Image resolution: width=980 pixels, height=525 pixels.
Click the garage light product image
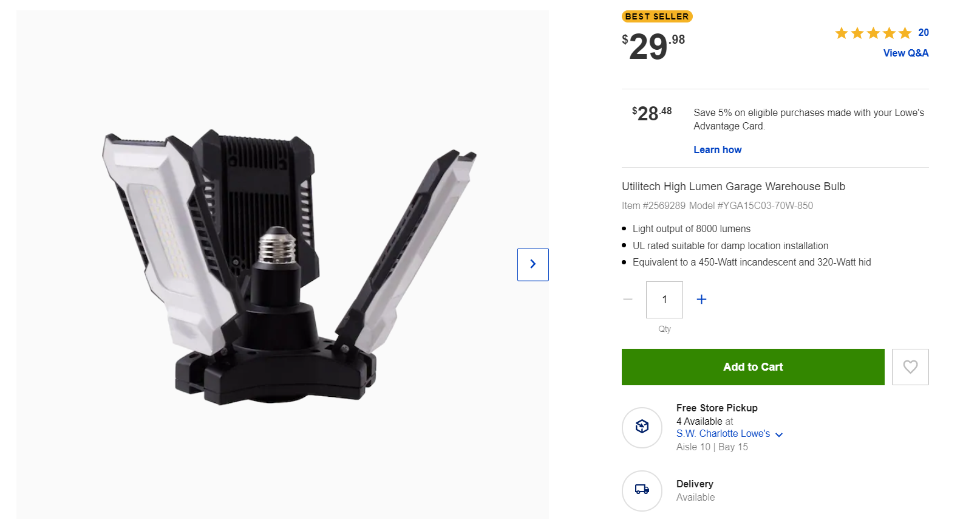coord(290,267)
